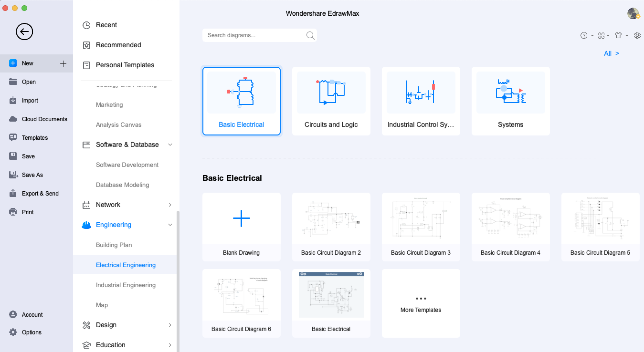Screen dimensions: 644x352
Task: Open the help icon dropdown arrow
Action: [x=592, y=36]
